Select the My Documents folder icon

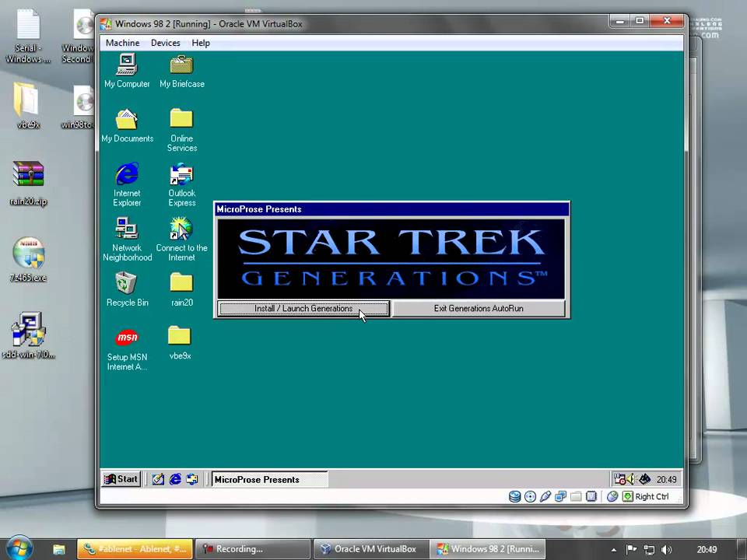[127, 126]
